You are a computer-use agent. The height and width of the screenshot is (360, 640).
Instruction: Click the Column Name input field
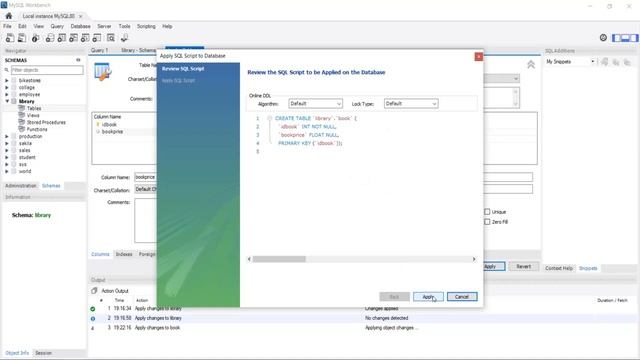tap(145, 177)
